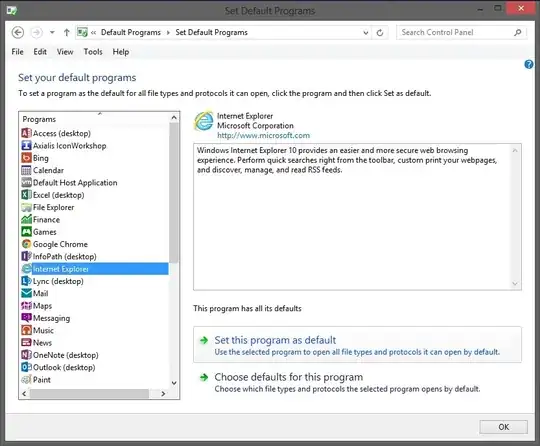Click the Programs list scroll down arrow
The width and height of the screenshot is (540, 446).
tap(174, 383)
